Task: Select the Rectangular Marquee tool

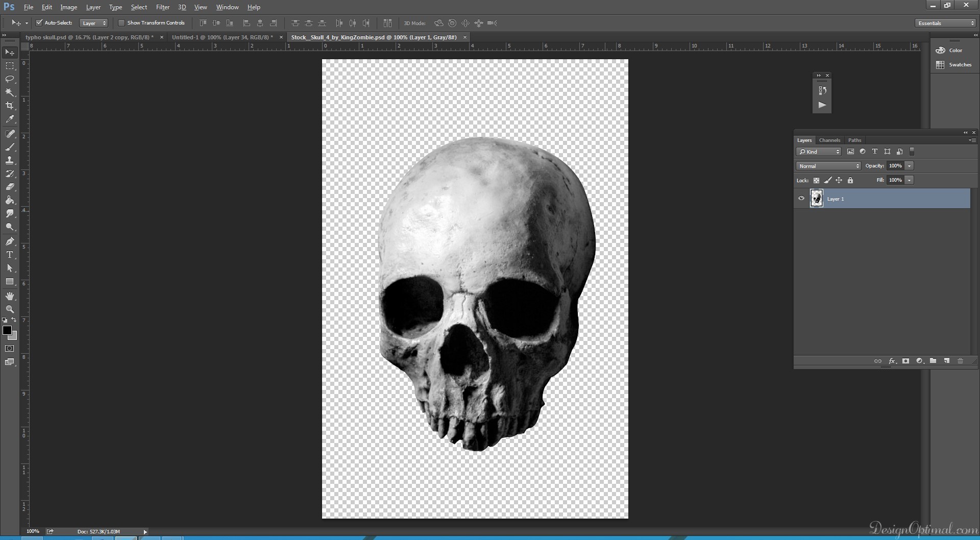Action: coord(10,66)
